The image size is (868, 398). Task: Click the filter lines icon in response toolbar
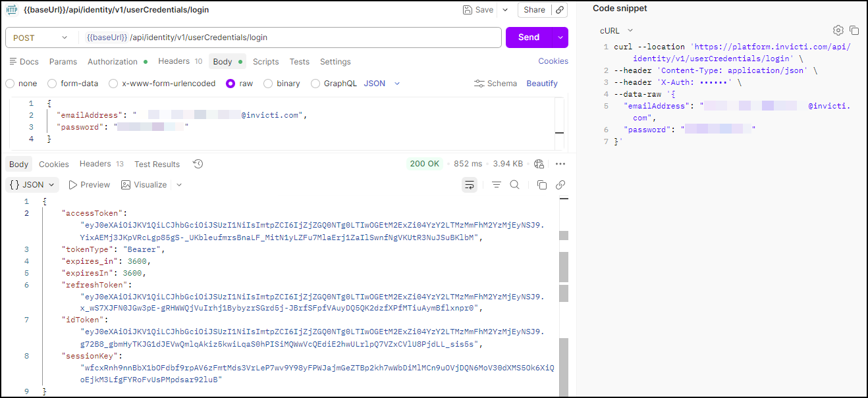pos(496,185)
